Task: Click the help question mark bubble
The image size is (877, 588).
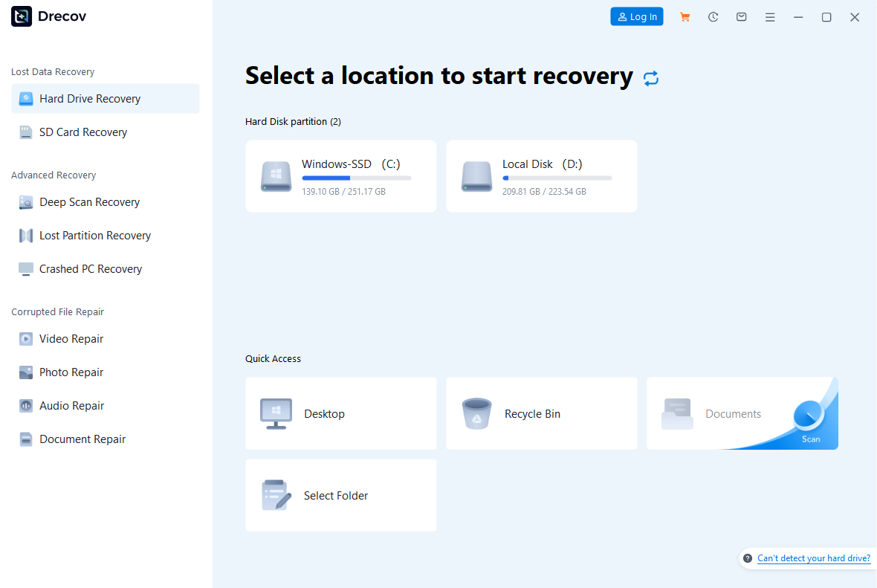Action: pos(745,558)
